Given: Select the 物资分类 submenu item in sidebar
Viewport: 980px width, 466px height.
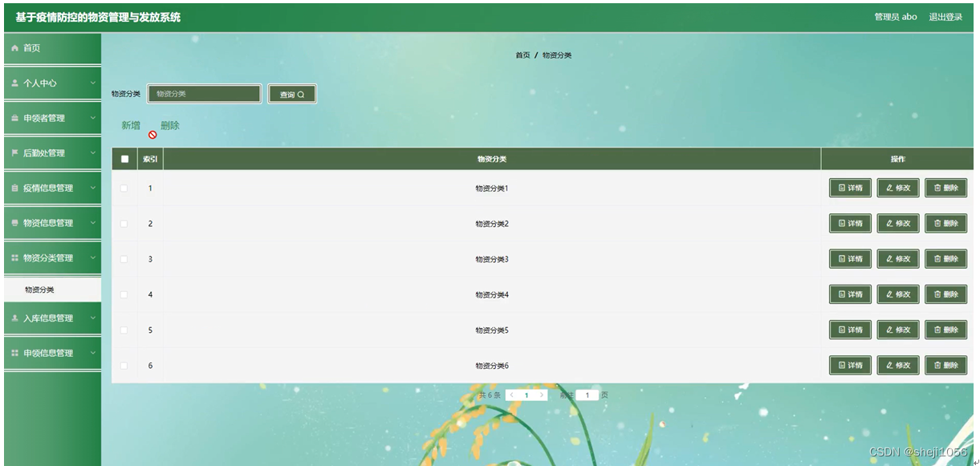Looking at the screenshot, I should click(x=52, y=290).
